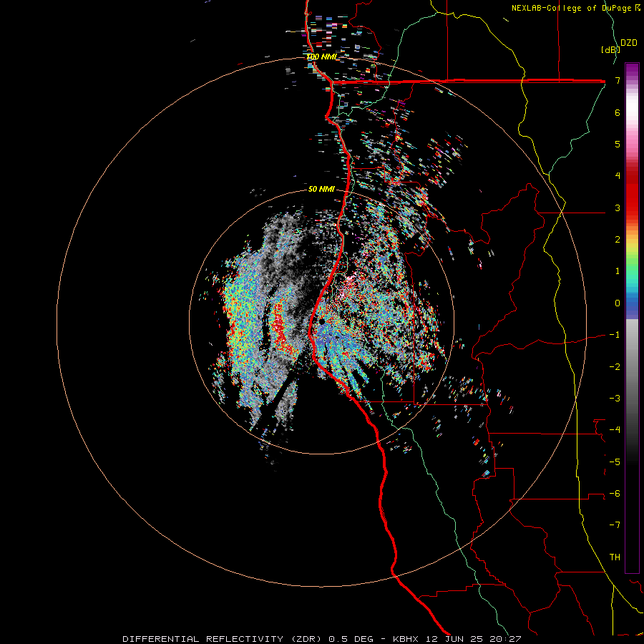Click the "[dB]" units label
Viewport: 644px width, 644px height.
pos(610,49)
